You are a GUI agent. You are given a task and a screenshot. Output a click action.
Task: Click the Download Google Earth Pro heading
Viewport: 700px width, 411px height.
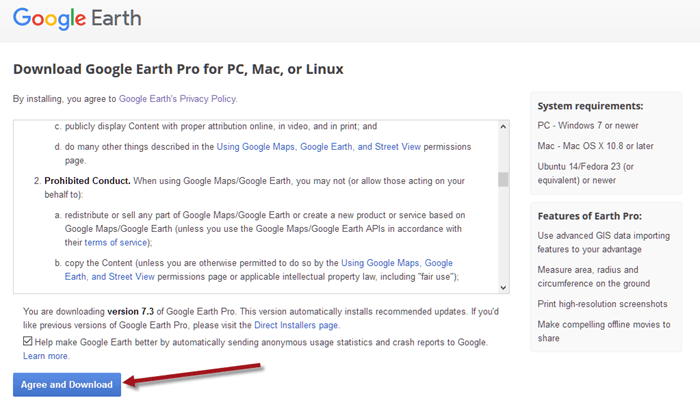[x=178, y=69]
